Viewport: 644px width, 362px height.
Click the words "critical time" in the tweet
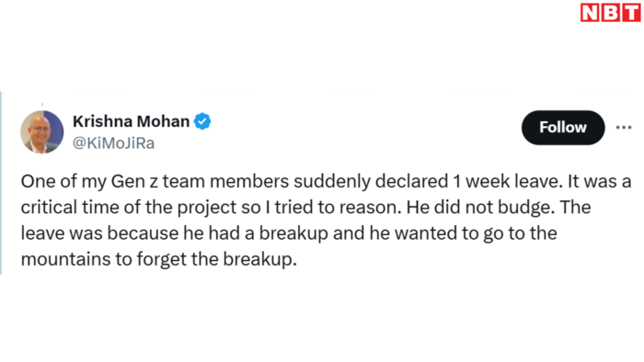[x=70, y=208]
